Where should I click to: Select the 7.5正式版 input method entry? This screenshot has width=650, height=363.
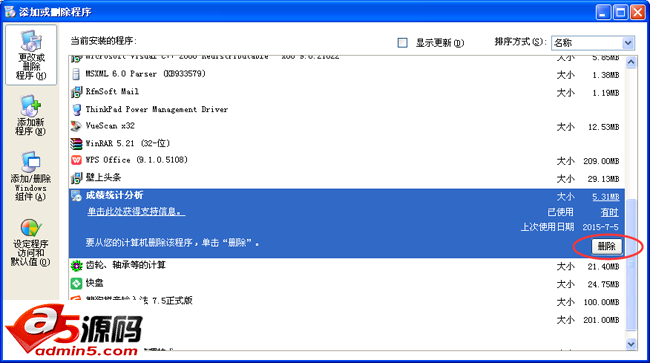(347, 301)
